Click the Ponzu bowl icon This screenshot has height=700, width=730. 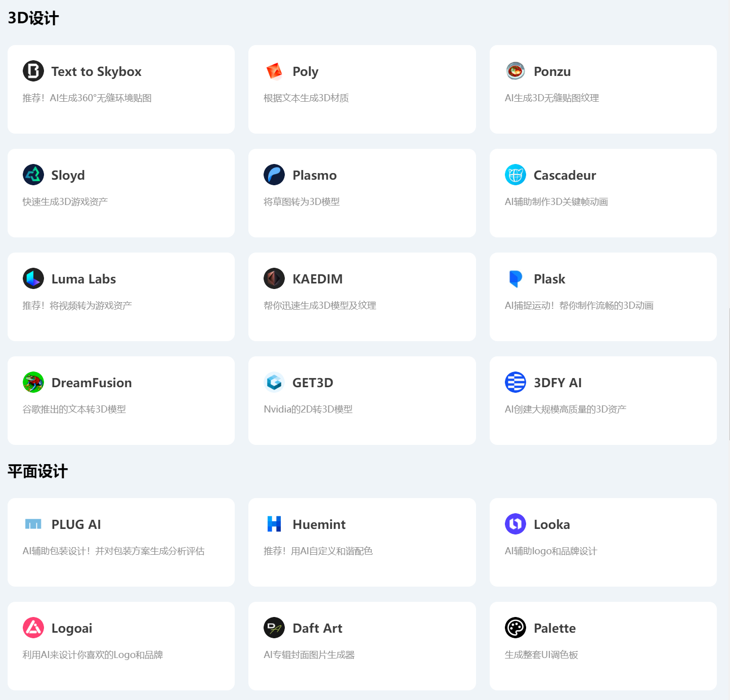pyautogui.click(x=516, y=71)
